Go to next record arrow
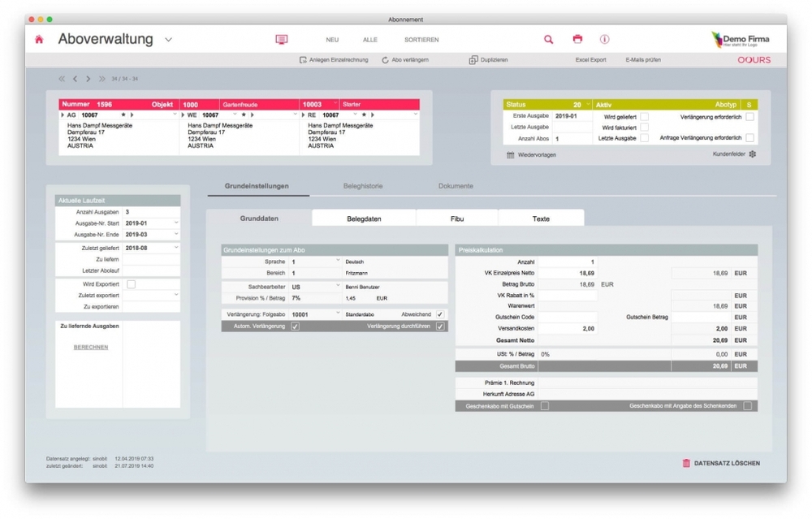 click(x=88, y=79)
